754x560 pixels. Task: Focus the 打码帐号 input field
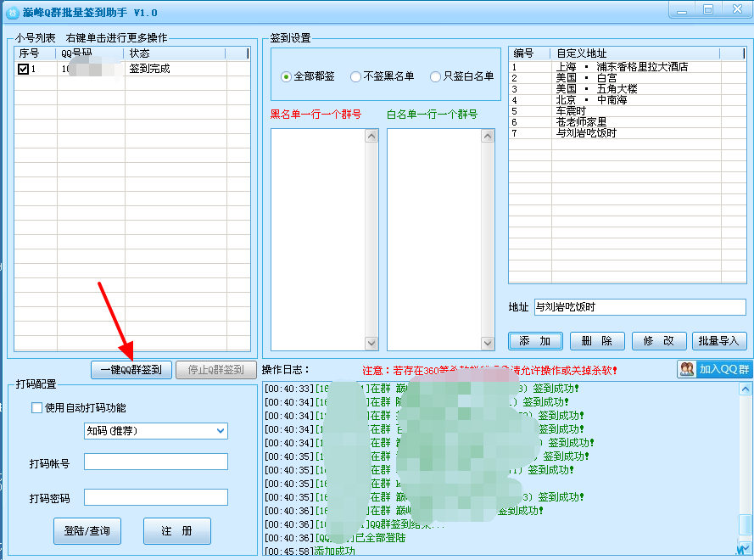pyautogui.click(x=156, y=462)
